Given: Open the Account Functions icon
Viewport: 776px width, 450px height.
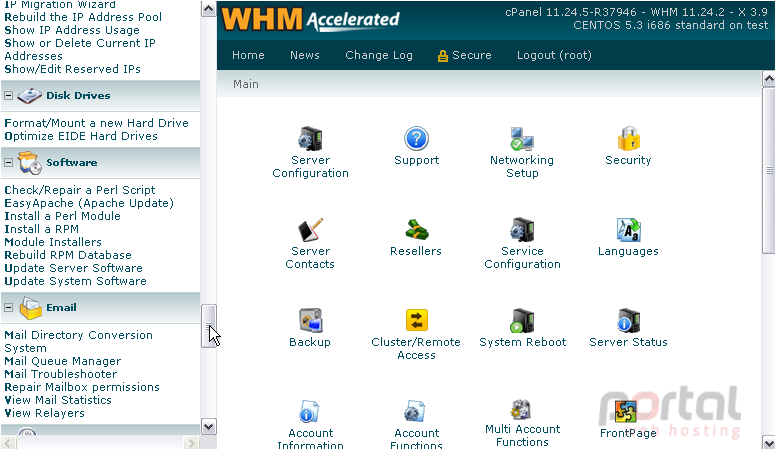Looking at the screenshot, I should [x=415, y=412].
